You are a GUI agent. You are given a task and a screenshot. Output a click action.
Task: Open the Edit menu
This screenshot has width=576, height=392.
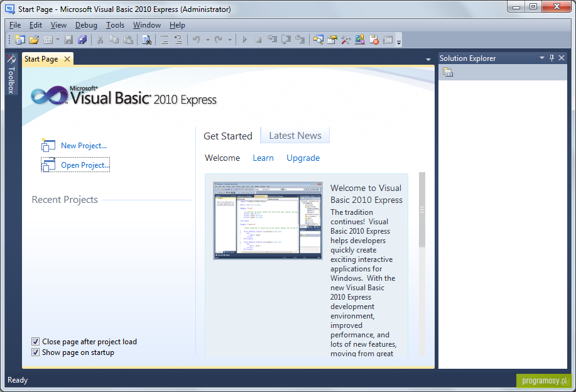pos(36,25)
